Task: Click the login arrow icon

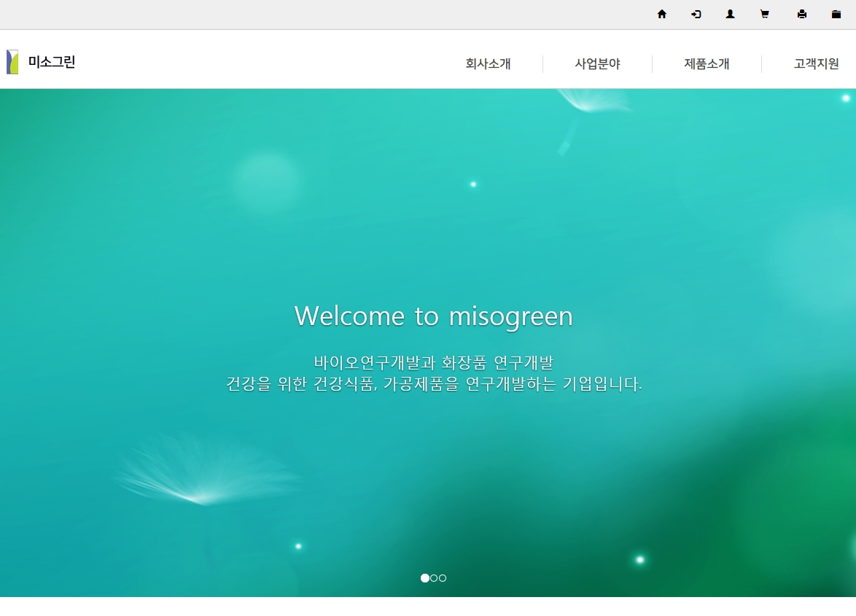Action: [x=696, y=14]
